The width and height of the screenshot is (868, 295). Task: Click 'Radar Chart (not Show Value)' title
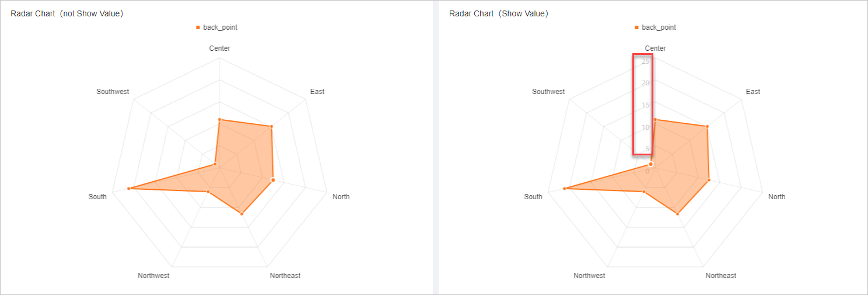66,13
